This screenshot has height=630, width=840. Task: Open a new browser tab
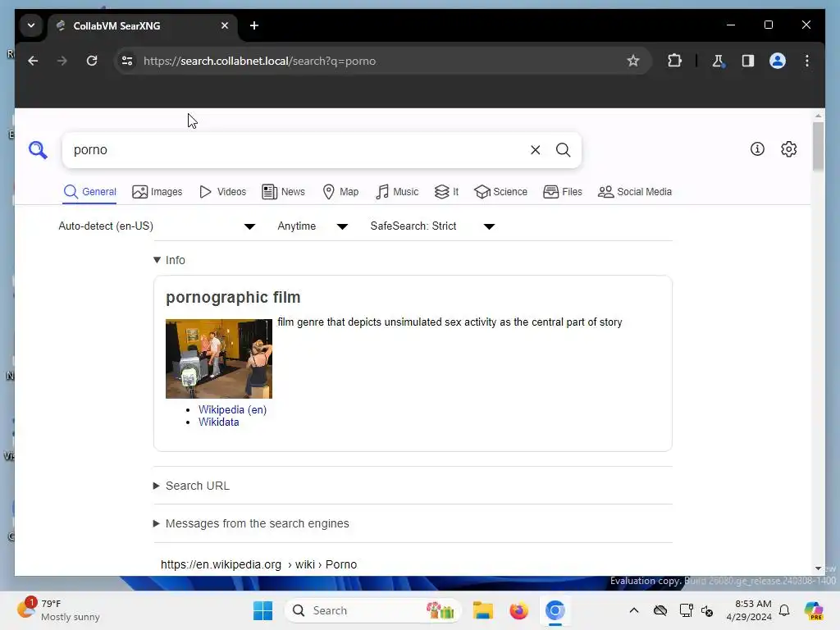tap(254, 25)
